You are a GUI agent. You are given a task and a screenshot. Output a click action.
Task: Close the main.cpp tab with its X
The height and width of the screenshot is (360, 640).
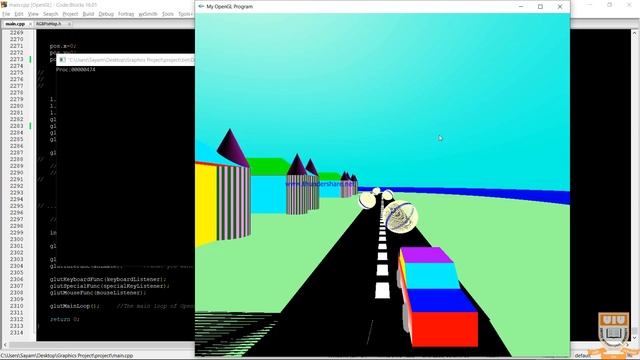point(30,24)
